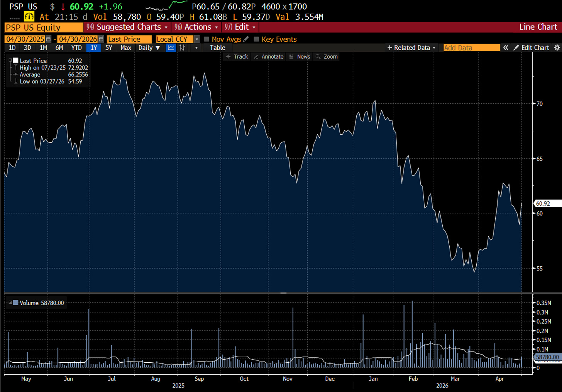Viewport: 562px width, 392px height.
Task: Expand the Related Data dropdown
Action: (411, 48)
